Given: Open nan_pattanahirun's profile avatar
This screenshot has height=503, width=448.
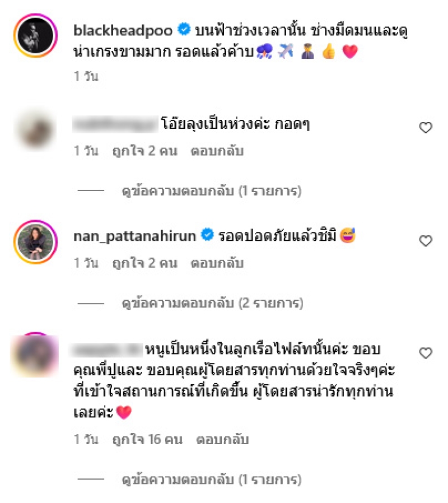Looking at the screenshot, I should 35,242.
